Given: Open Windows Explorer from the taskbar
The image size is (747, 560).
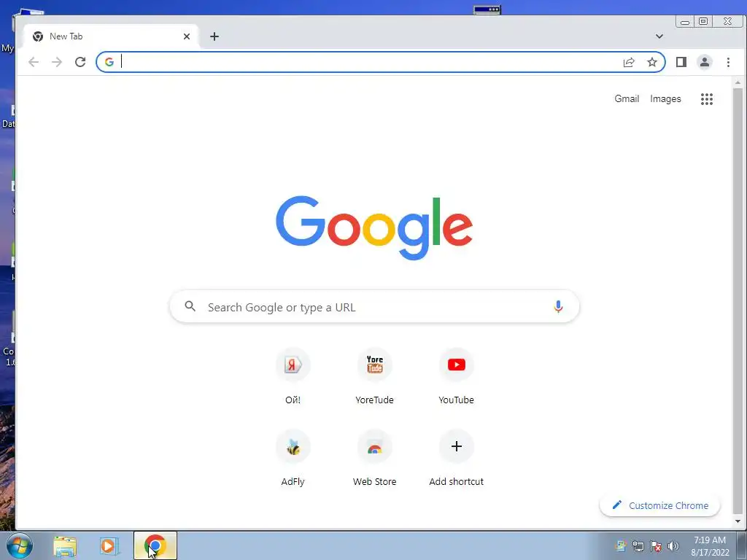Looking at the screenshot, I should (x=65, y=546).
